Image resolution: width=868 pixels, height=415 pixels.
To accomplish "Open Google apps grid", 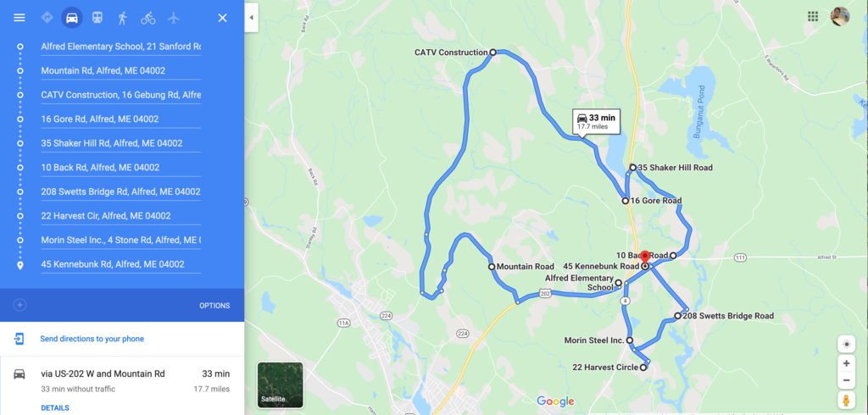I will 813,16.
